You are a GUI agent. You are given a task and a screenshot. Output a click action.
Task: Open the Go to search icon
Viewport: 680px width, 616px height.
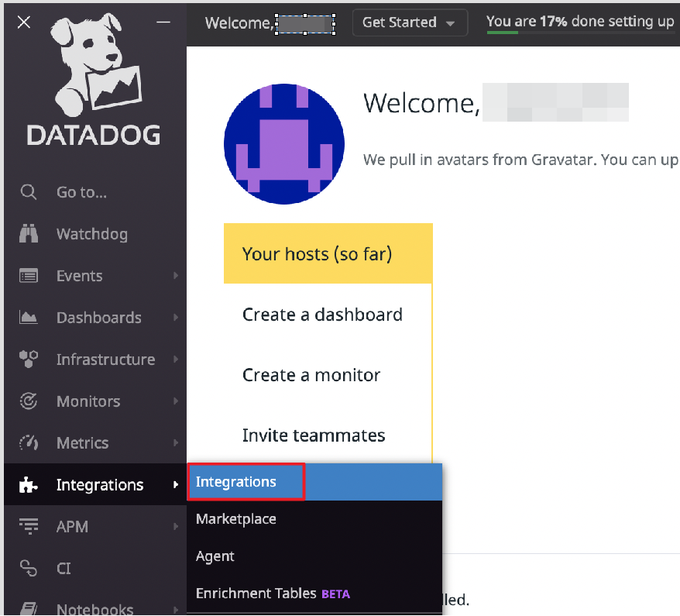click(x=29, y=192)
